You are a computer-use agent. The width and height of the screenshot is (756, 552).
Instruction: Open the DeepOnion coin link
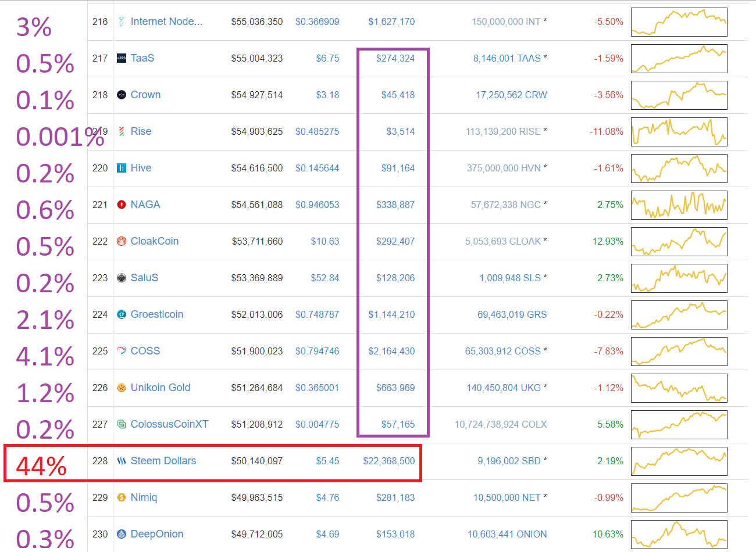tap(157, 534)
